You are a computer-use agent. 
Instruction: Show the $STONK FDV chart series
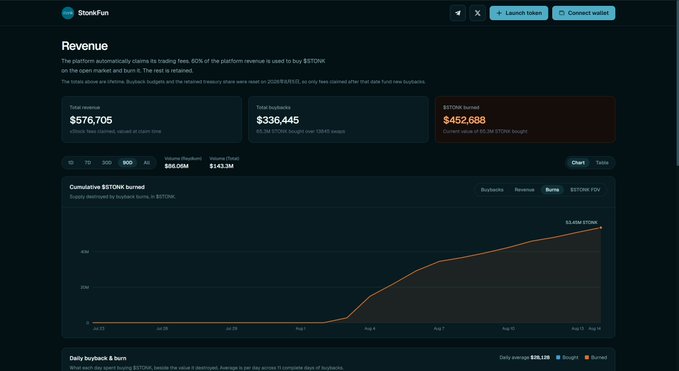pyautogui.click(x=585, y=190)
